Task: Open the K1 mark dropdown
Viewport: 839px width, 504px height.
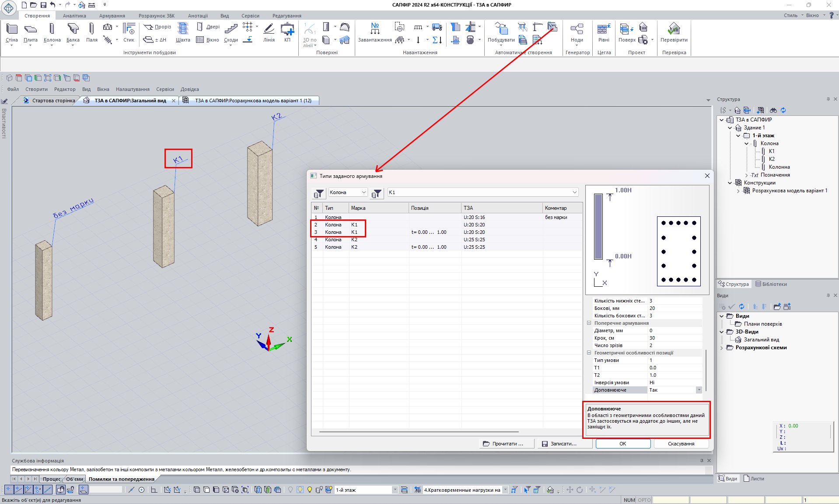Action: pos(574,192)
